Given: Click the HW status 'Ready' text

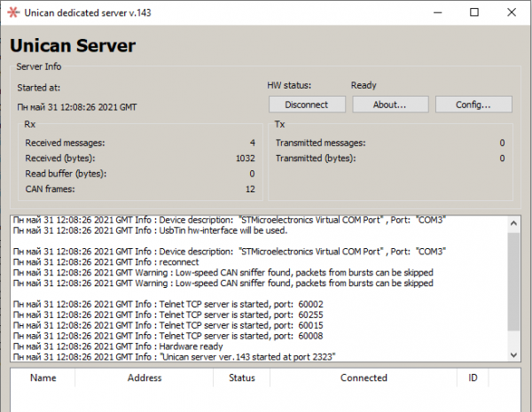Looking at the screenshot, I should pyautogui.click(x=364, y=85).
